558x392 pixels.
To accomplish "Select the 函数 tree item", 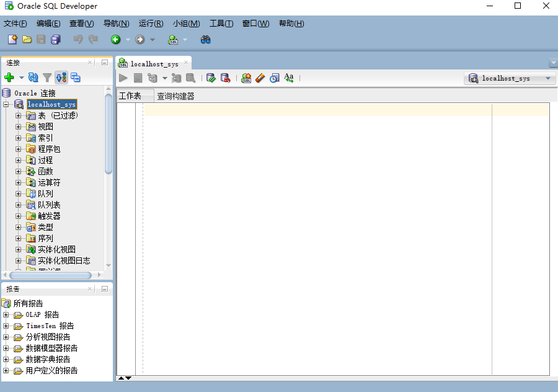I will click(45, 171).
